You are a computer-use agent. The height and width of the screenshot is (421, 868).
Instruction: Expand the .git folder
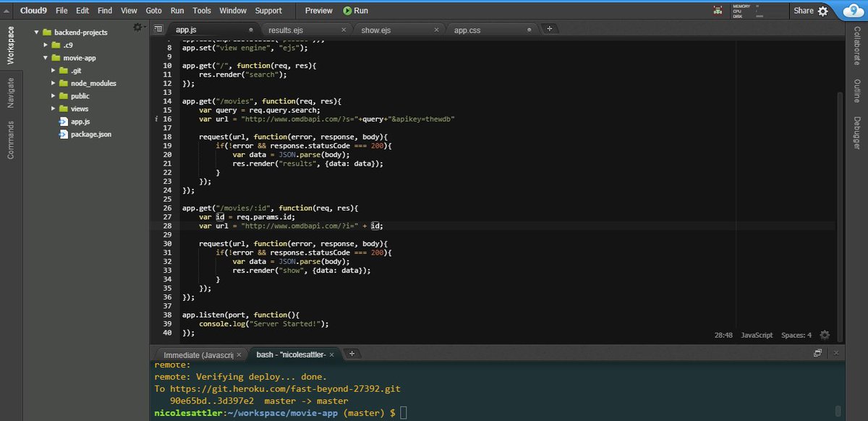[54, 70]
